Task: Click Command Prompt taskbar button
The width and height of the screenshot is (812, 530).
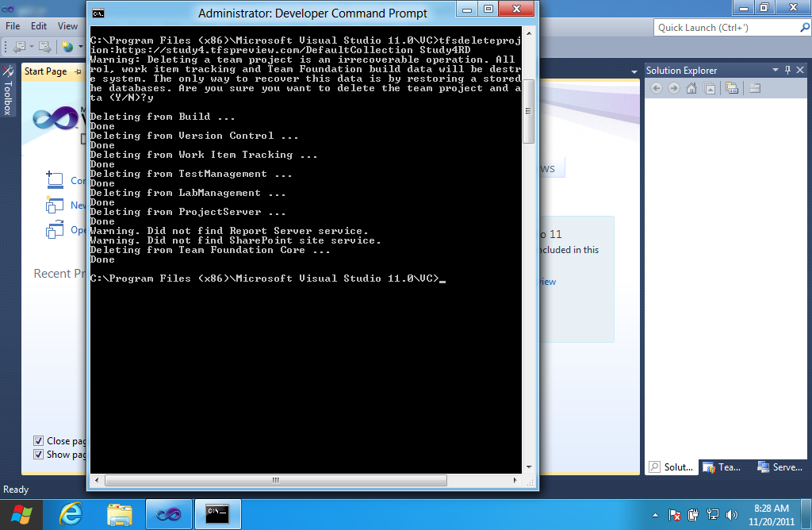Action: click(217, 514)
